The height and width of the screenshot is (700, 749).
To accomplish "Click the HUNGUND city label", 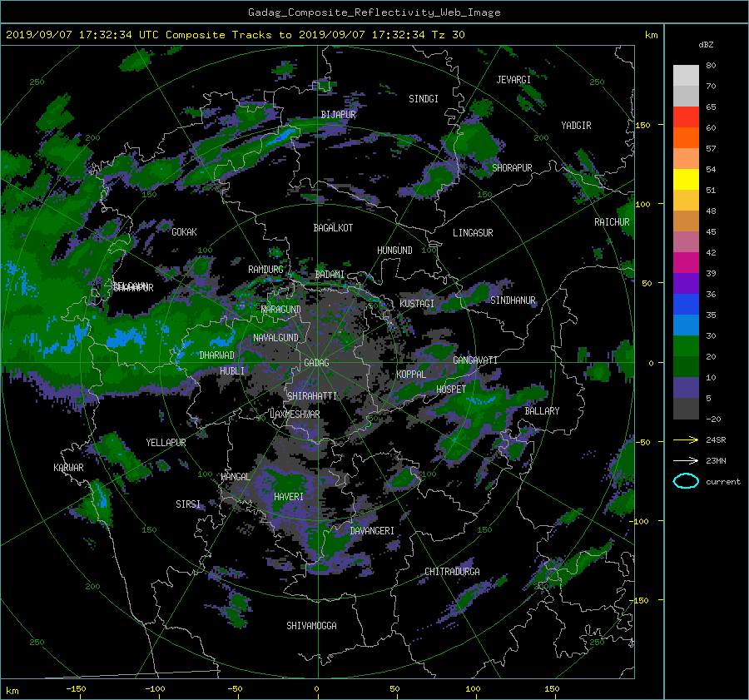I will click(394, 251).
